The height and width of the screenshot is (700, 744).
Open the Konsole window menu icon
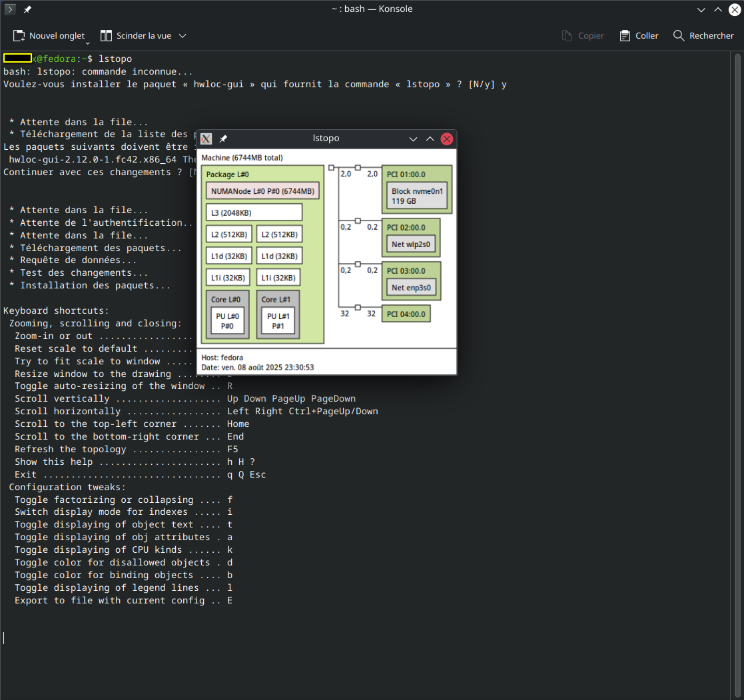tap(10, 9)
